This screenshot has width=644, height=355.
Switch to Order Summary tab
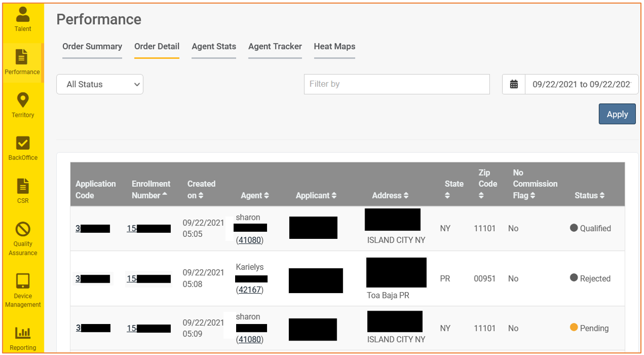pos(92,46)
